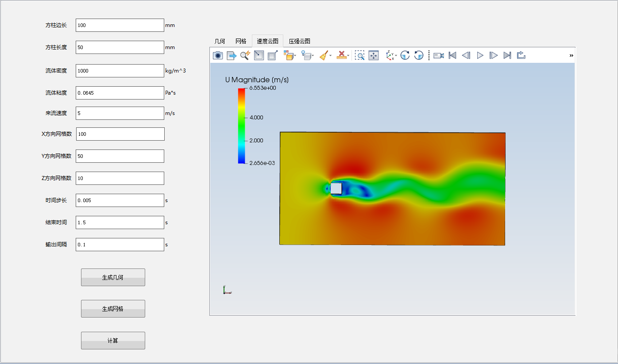618x364 pixels.
Task: Click the velocity color legend bar
Action: tap(242, 126)
